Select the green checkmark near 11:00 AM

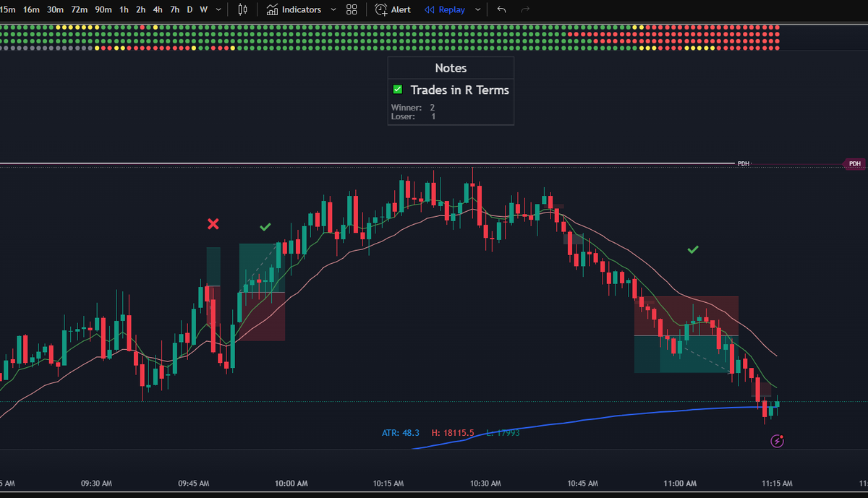pos(693,249)
